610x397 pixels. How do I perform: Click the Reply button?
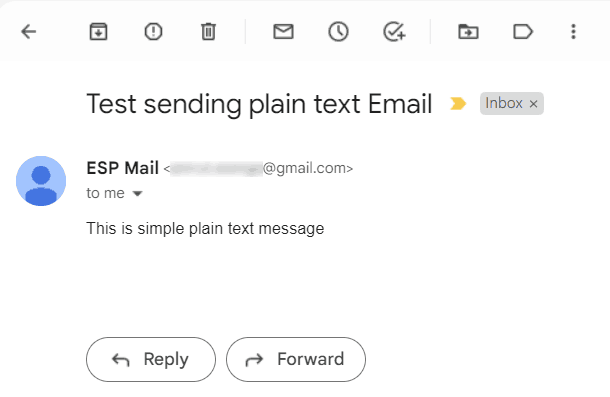[151, 359]
